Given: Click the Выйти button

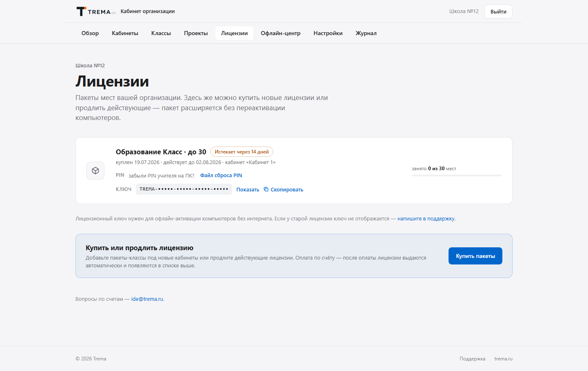Looking at the screenshot, I should coord(498,11).
